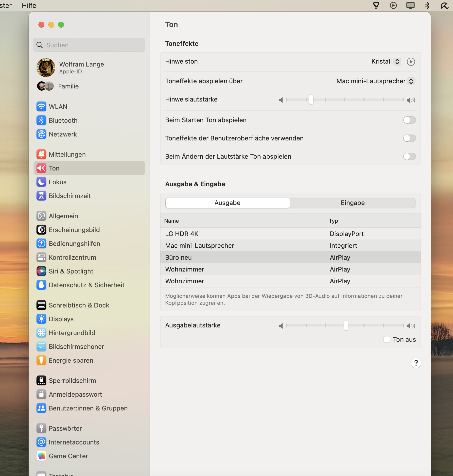Open the Internetaccounts at-sign icon

pos(41,442)
